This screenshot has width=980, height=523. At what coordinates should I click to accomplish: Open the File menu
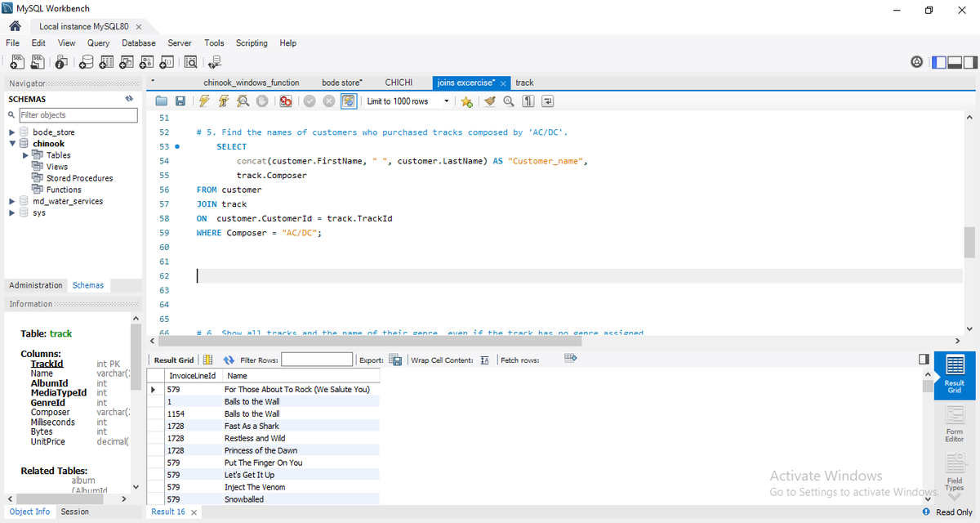click(12, 42)
